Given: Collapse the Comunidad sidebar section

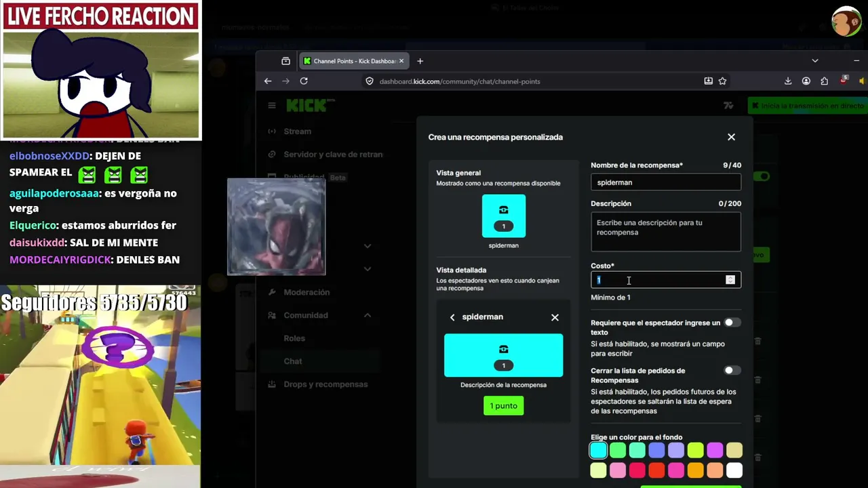Looking at the screenshot, I should [368, 315].
